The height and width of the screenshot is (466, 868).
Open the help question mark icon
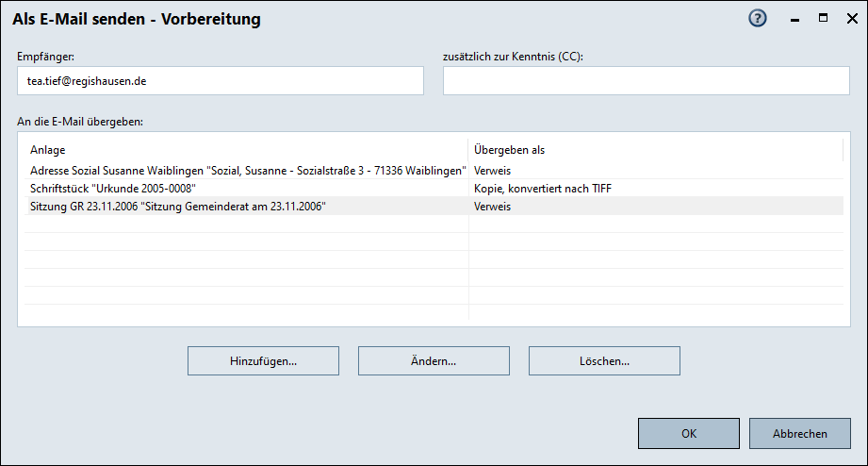758,19
